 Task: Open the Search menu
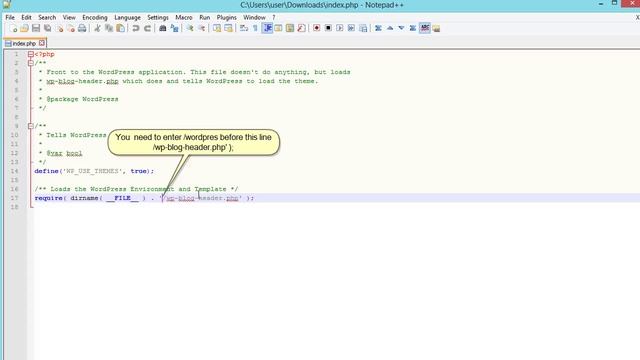click(47, 18)
